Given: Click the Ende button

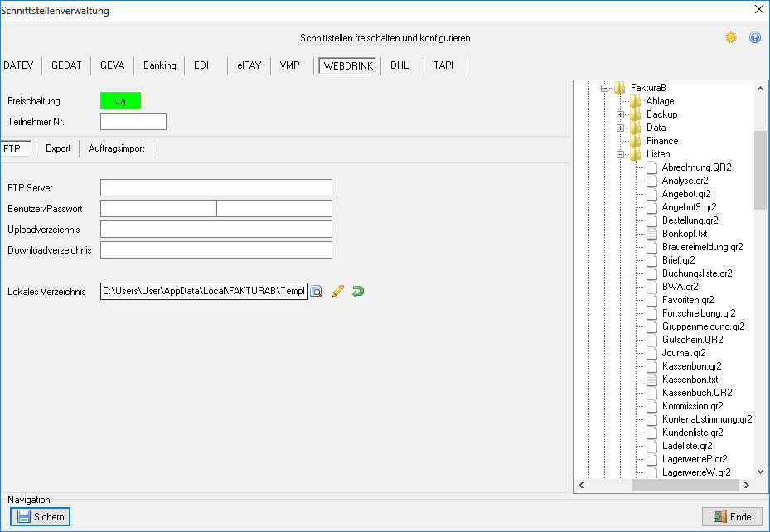Looking at the screenshot, I should (732, 517).
